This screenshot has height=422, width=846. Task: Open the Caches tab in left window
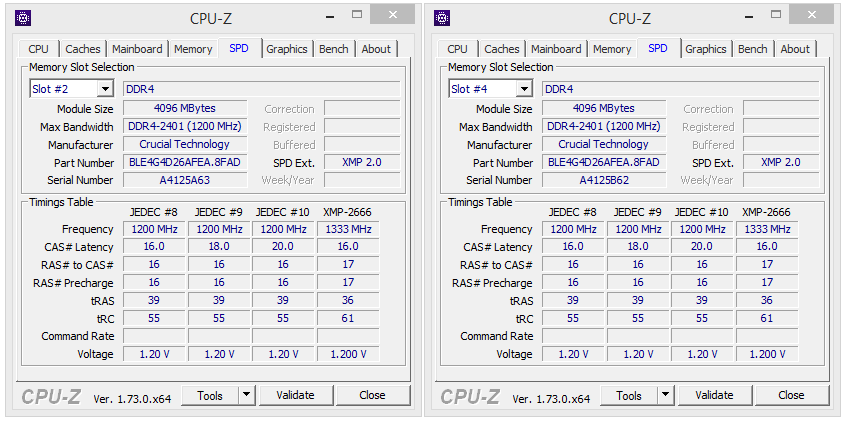(x=83, y=49)
